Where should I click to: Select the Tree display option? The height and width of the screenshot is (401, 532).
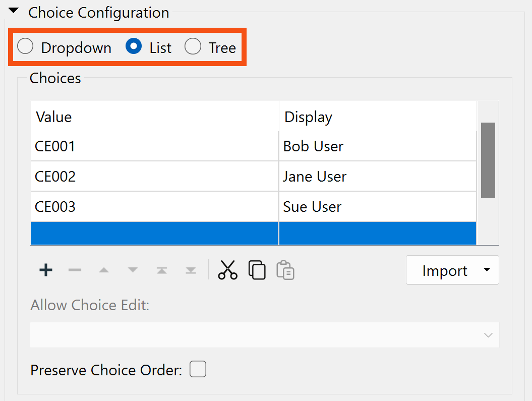[x=193, y=46]
